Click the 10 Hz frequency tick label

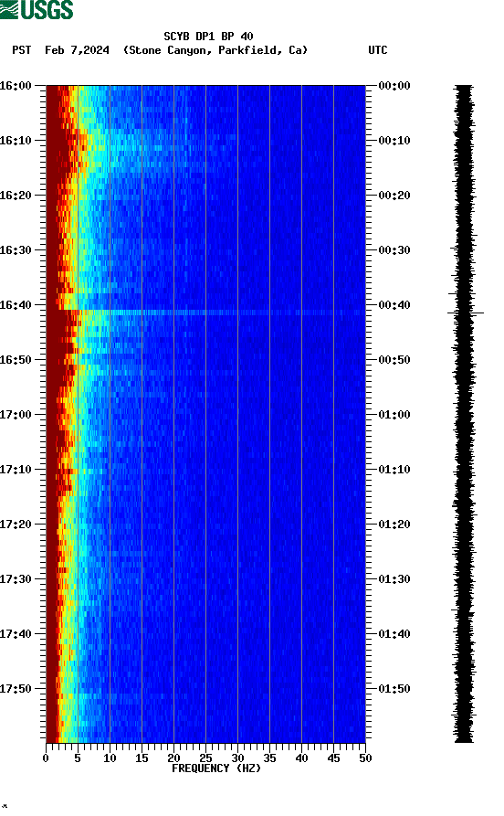coord(110,758)
